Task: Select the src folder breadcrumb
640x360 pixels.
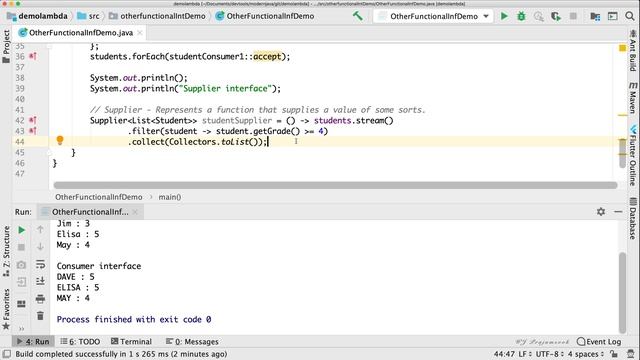Action: [x=88, y=16]
